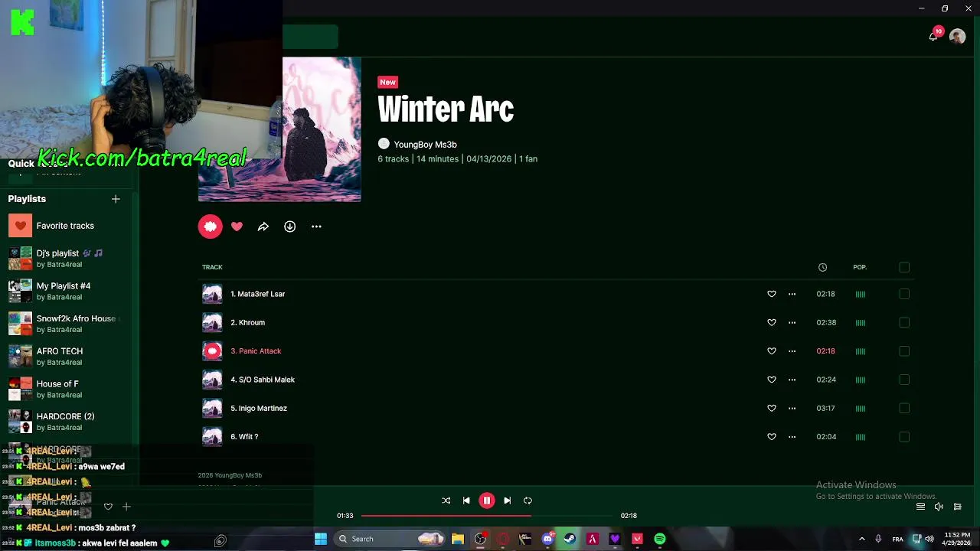The width and height of the screenshot is (980, 551).
Task: Favorite the track Mata3ref Lsar
Action: [772, 294]
